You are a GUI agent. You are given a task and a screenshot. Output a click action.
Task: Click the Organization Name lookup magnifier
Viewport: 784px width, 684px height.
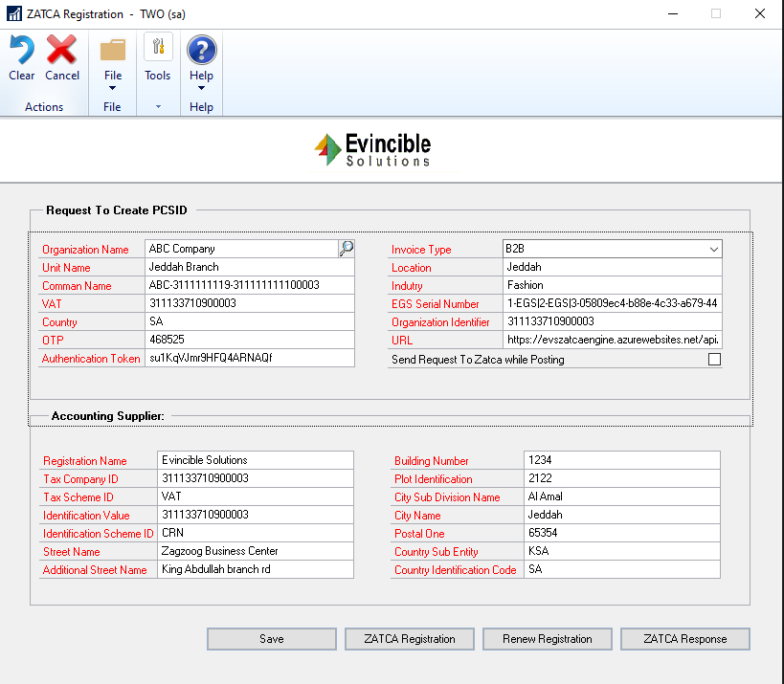(346, 247)
